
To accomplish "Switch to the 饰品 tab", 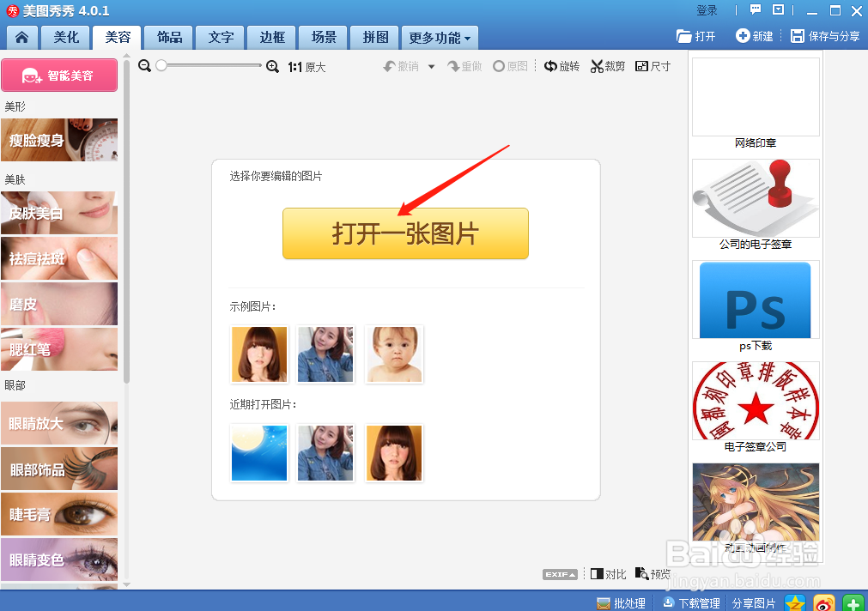I will click(169, 38).
